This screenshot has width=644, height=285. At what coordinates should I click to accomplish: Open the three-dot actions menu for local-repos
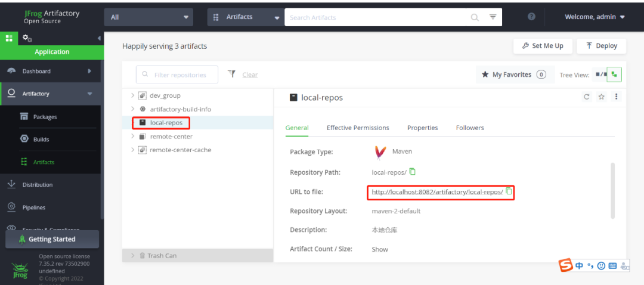[616, 97]
